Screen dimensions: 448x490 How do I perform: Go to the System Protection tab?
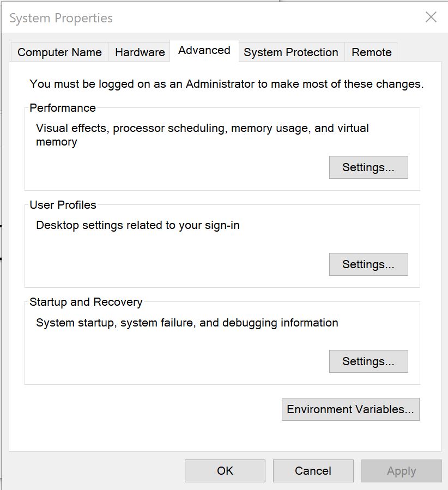pyautogui.click(x=290, y=52)
